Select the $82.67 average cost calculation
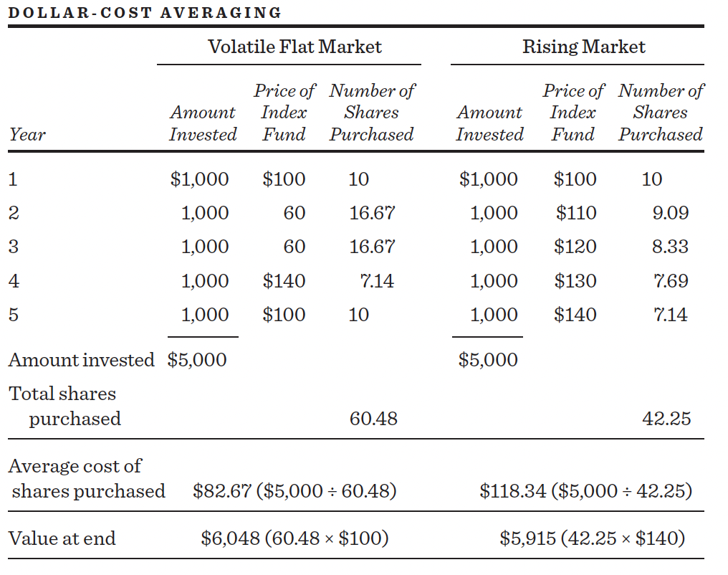Viewport: 728px width, 575px height. [x=294, y=491]
